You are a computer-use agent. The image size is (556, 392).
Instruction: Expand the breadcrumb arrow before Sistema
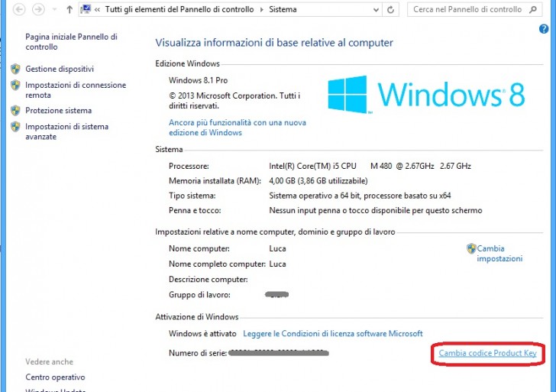tap(262, 10)
